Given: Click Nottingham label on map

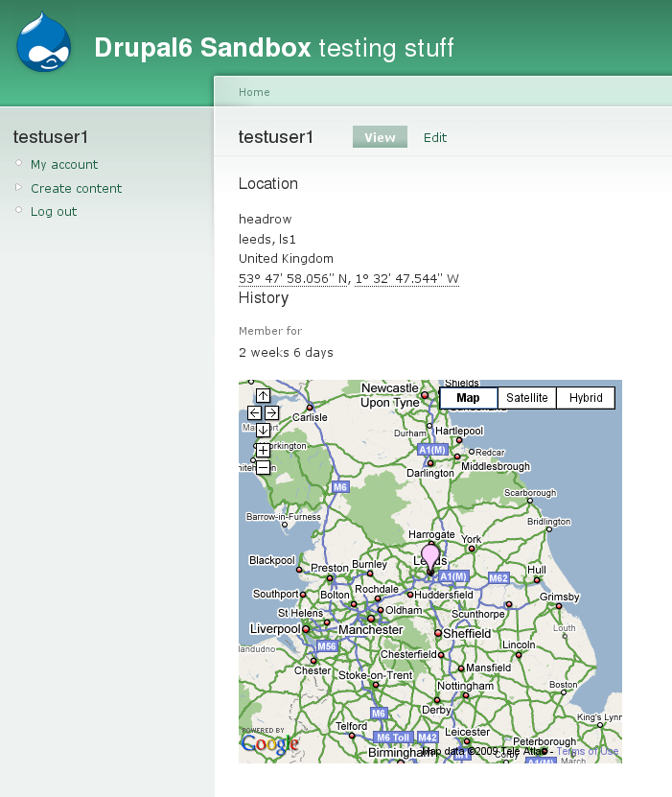Looking at the screenshot, I should [x=465, y=686].
